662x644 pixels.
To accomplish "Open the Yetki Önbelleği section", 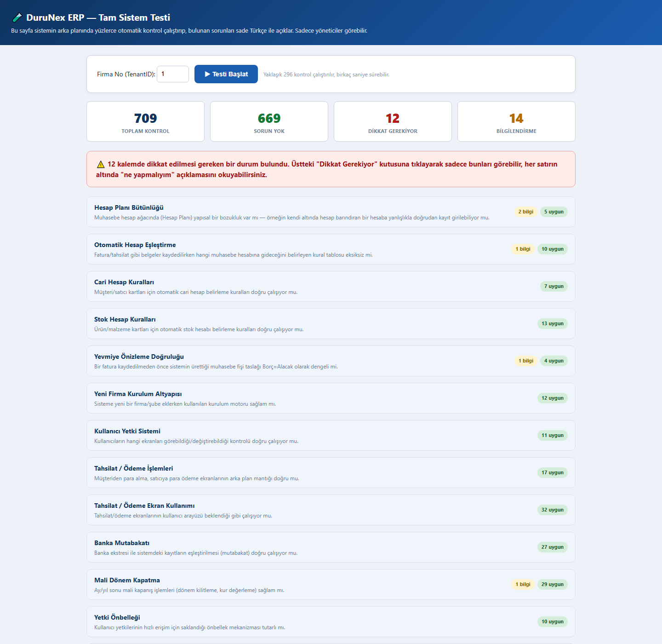I will coord(331,622).
